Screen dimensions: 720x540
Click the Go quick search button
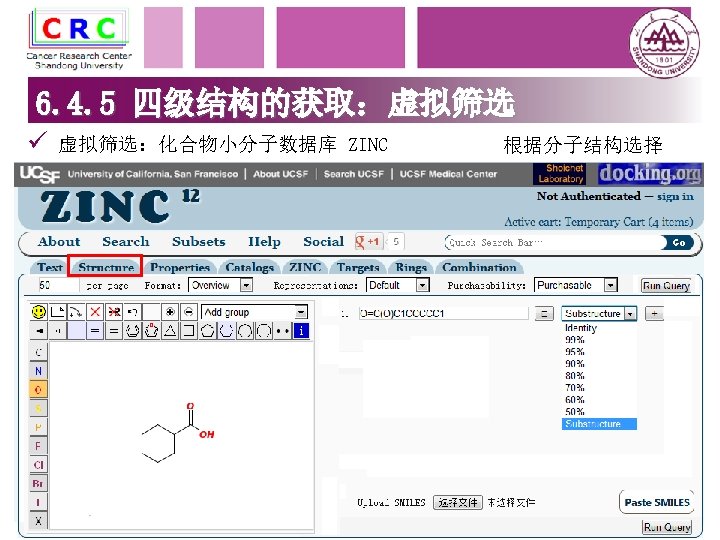(x=679, y=242)
